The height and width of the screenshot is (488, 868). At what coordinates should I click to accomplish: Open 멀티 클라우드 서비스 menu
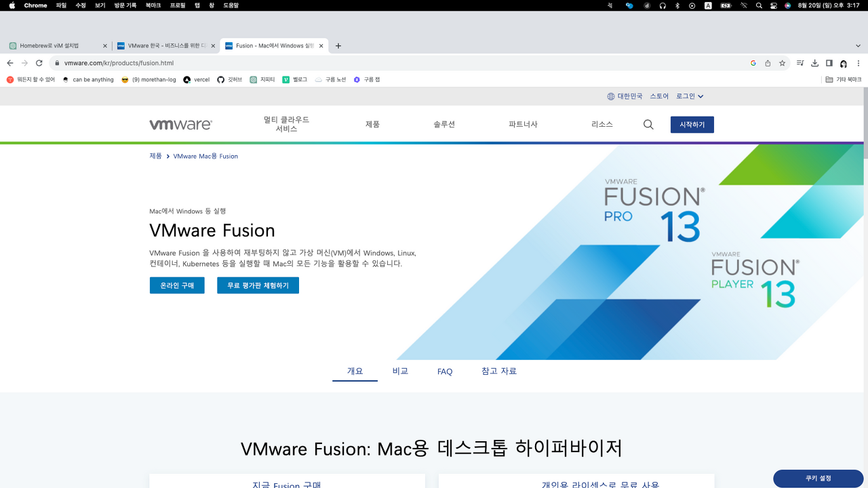pos(286,124)
